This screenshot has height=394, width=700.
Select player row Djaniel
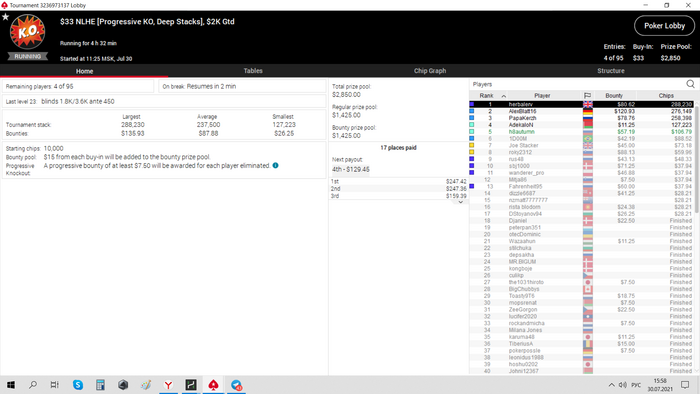tap(582, 221)
